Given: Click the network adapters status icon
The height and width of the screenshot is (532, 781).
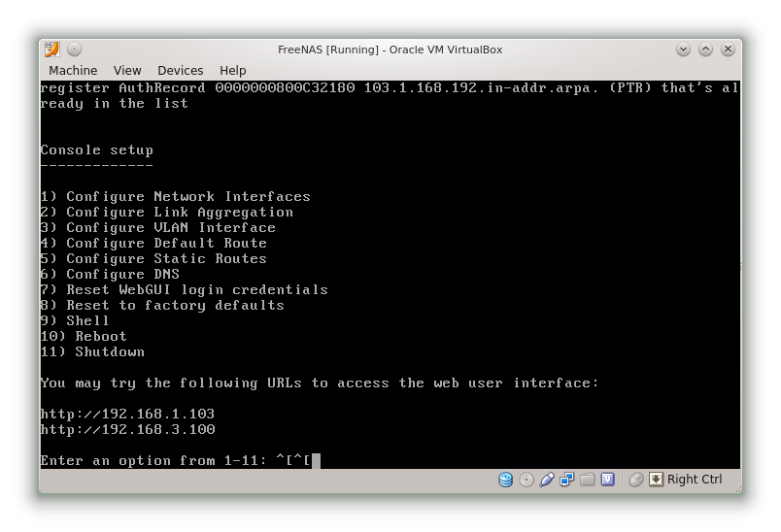Looking at the screenshot, I should [567, 480].
